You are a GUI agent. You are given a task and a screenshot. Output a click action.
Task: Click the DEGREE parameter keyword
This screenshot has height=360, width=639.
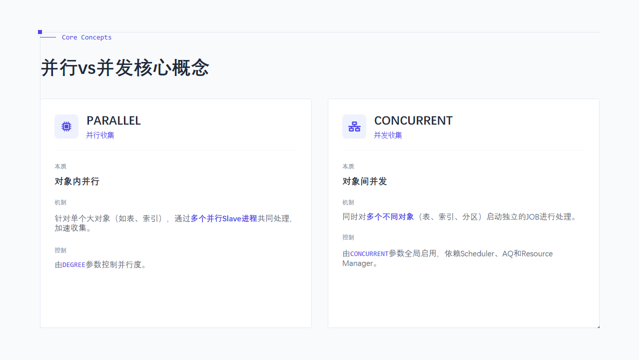point(74,265)
